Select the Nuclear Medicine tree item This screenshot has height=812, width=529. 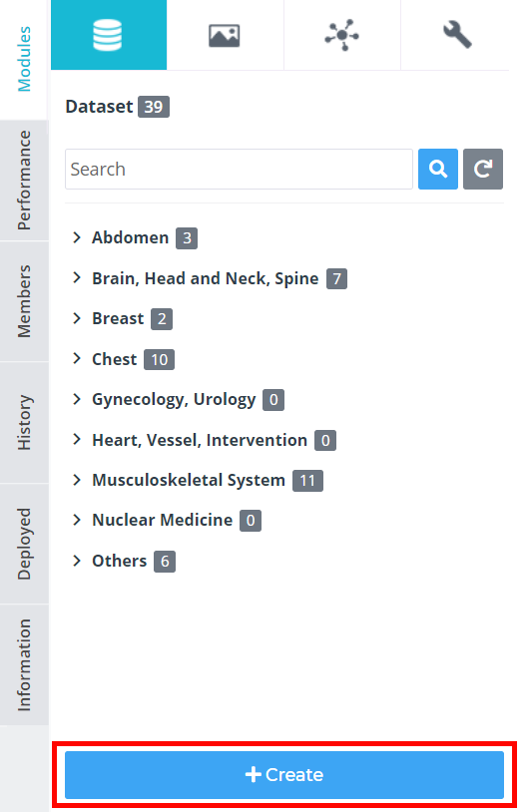click(x=162, y=520)
